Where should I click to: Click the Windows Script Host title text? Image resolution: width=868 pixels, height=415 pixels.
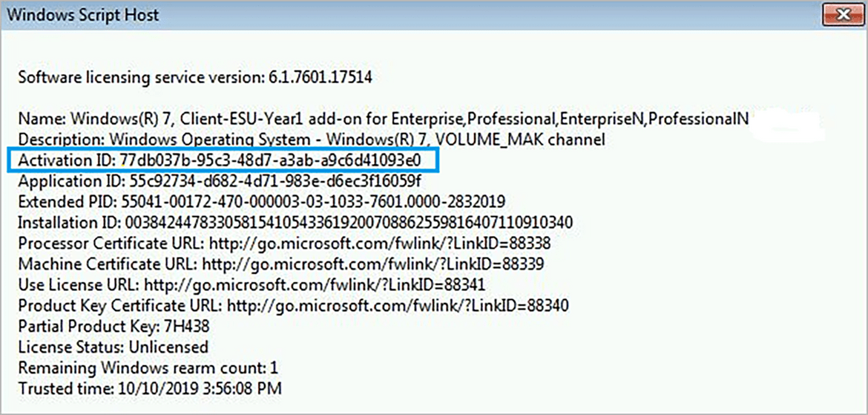point(83,14)
